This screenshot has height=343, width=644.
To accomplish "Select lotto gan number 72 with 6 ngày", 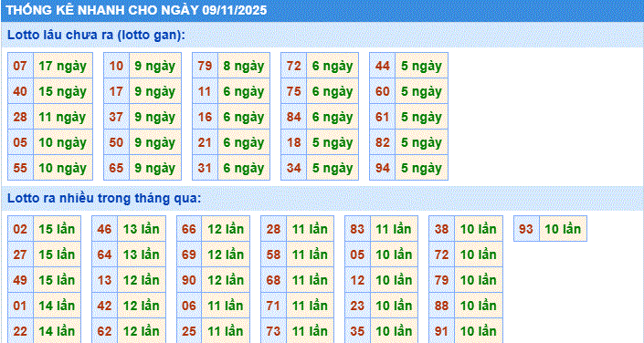I will [x=293, y=66].
